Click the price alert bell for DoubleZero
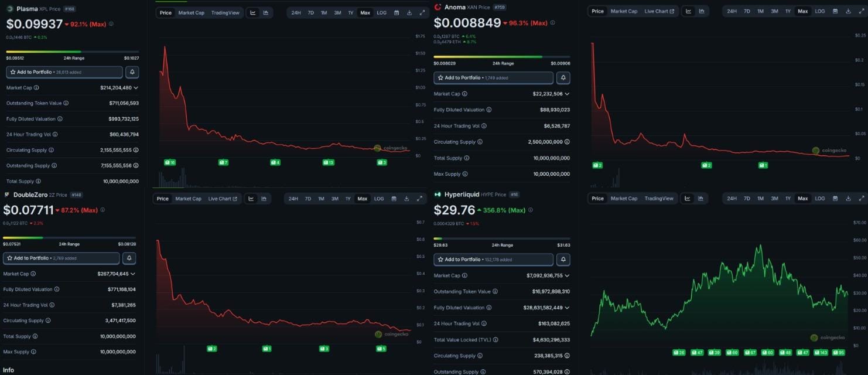 click(x=129, y=258)
